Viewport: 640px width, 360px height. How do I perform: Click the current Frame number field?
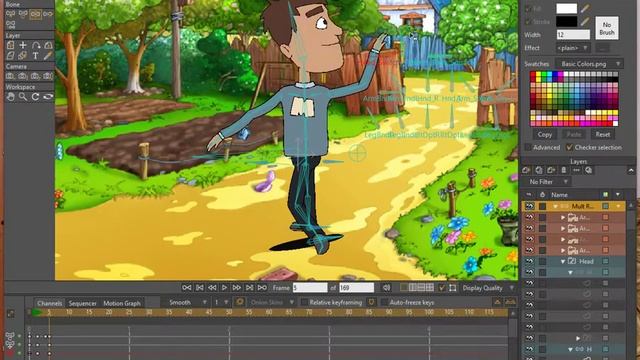point(310,288)
